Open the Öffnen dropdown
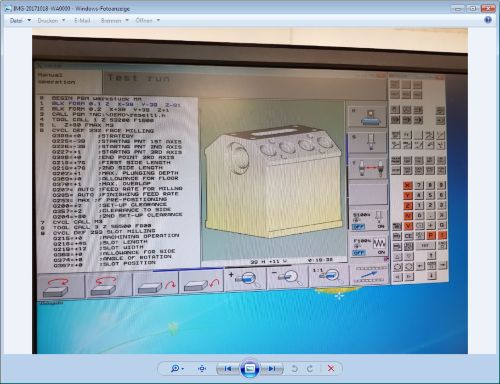 pos(147,21)
